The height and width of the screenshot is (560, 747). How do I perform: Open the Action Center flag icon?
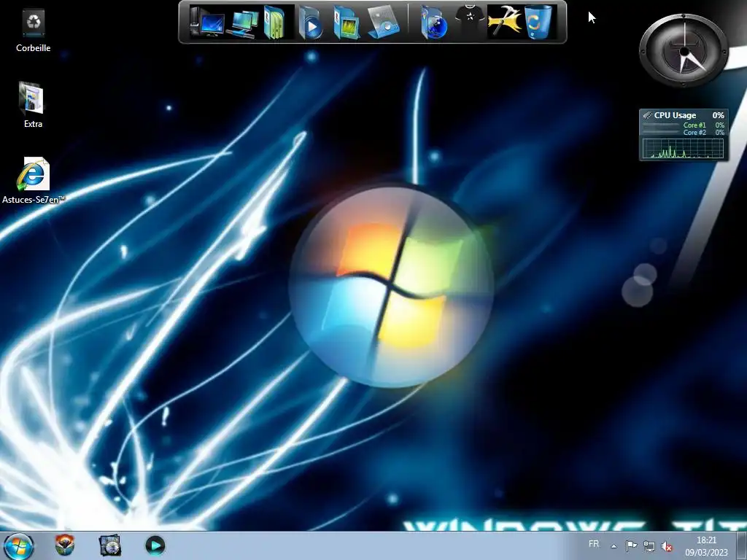point(631,545)
